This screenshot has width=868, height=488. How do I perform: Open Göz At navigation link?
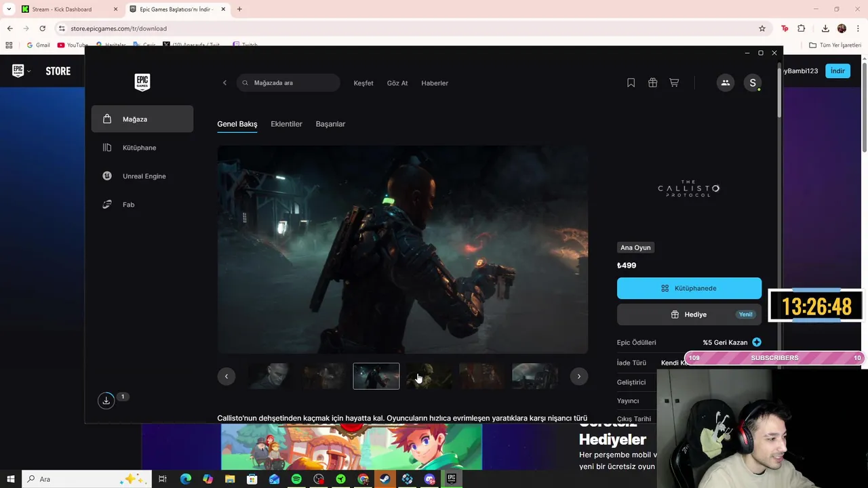[397, 83]
